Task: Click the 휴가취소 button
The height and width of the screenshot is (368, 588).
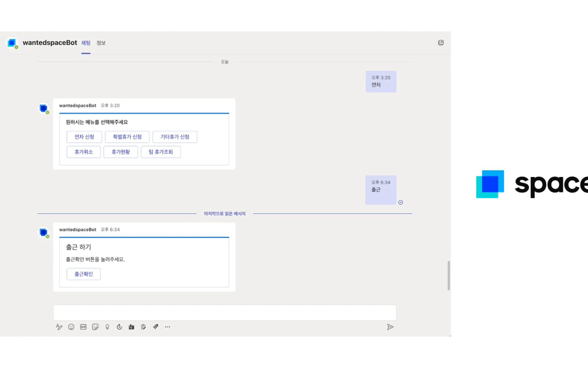Action: pos(83,152)
